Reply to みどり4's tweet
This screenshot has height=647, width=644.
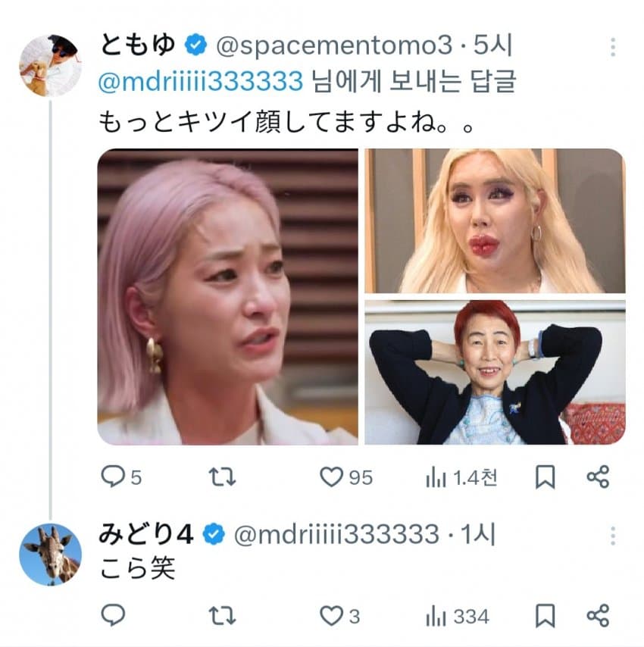tap(114, 615)
